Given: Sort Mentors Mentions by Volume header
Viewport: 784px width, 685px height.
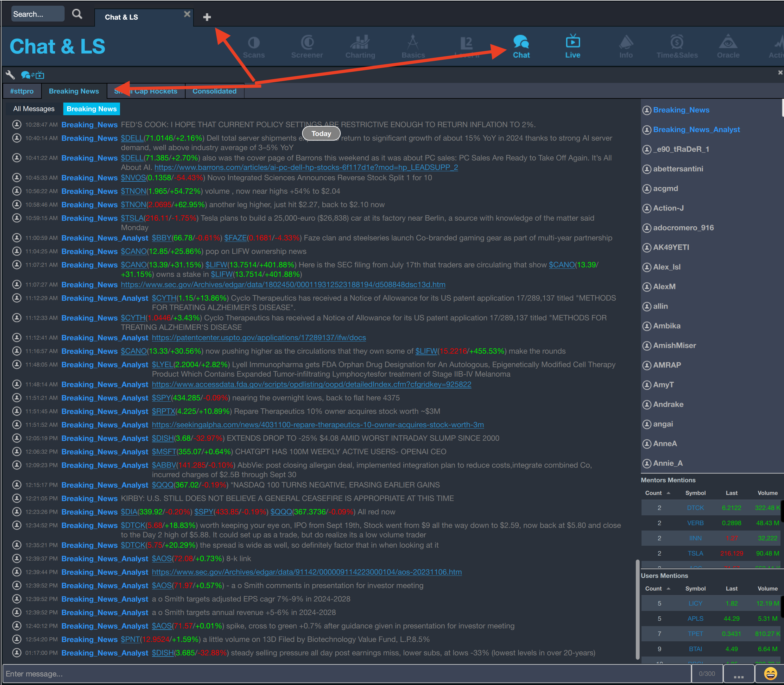Looking at the screenshot, I should (767, 493).
